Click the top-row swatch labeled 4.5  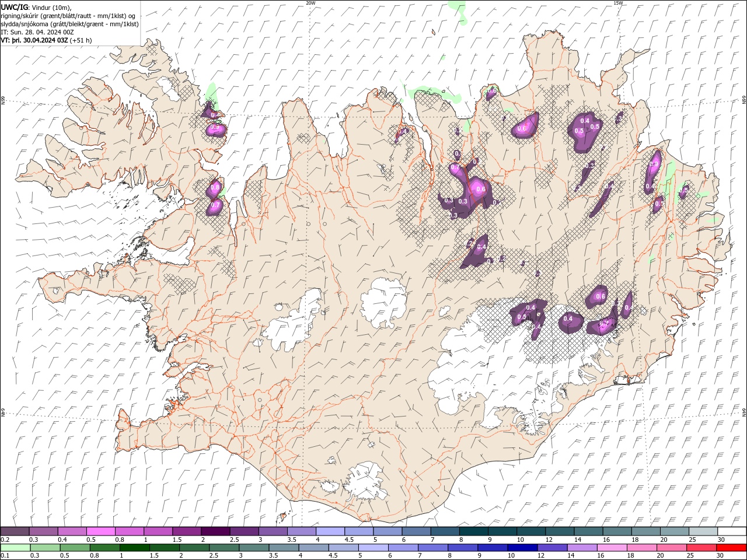tap(359, 531)
